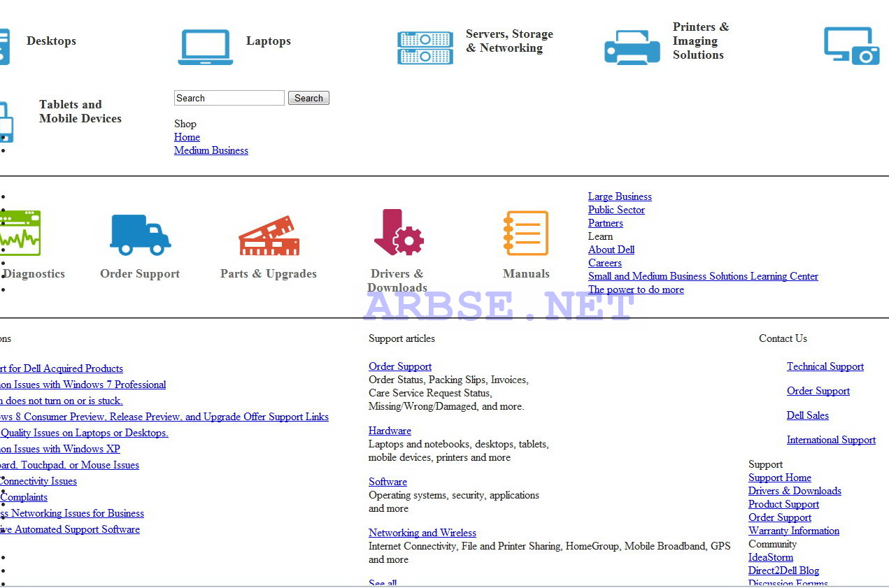Image resolution: width=889 pixels, height=588 pixels.
Task: Open the International Support link
Action: [x=831, y=440]
